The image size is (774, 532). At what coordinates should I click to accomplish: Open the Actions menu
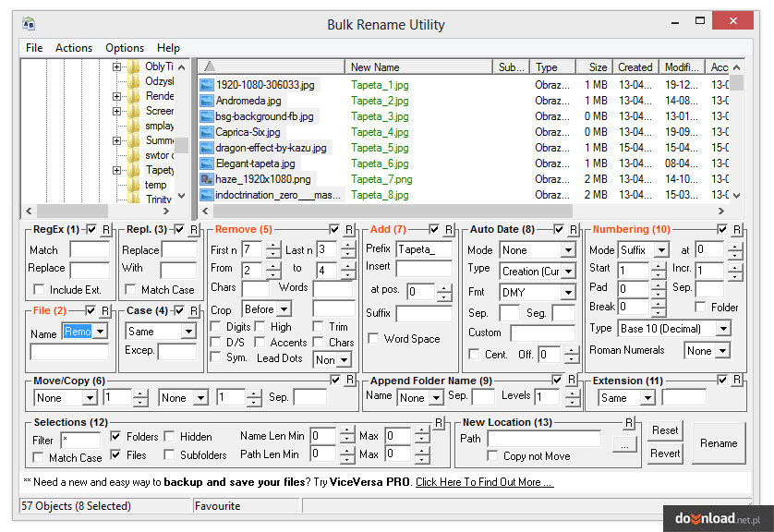[74, 48]
